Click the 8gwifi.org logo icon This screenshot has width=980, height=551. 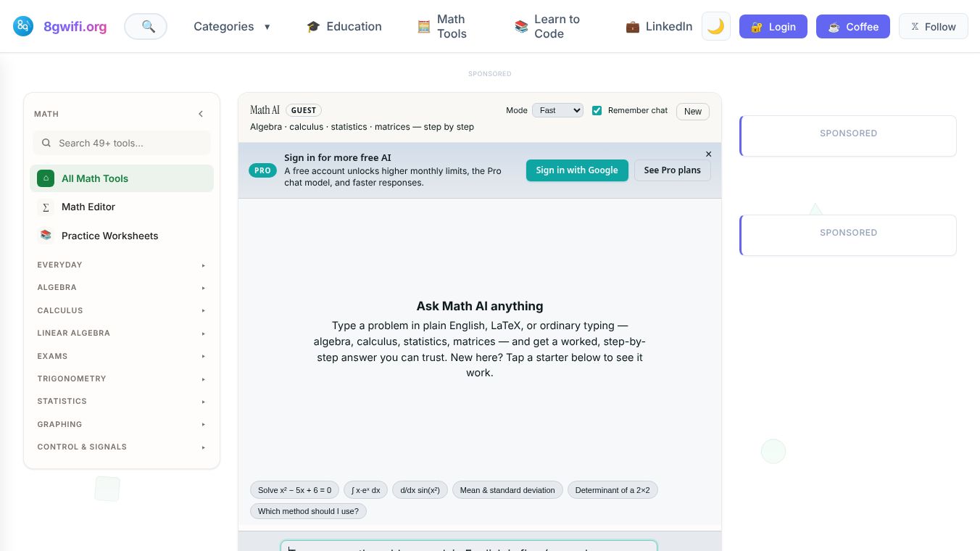pos(23,27)
